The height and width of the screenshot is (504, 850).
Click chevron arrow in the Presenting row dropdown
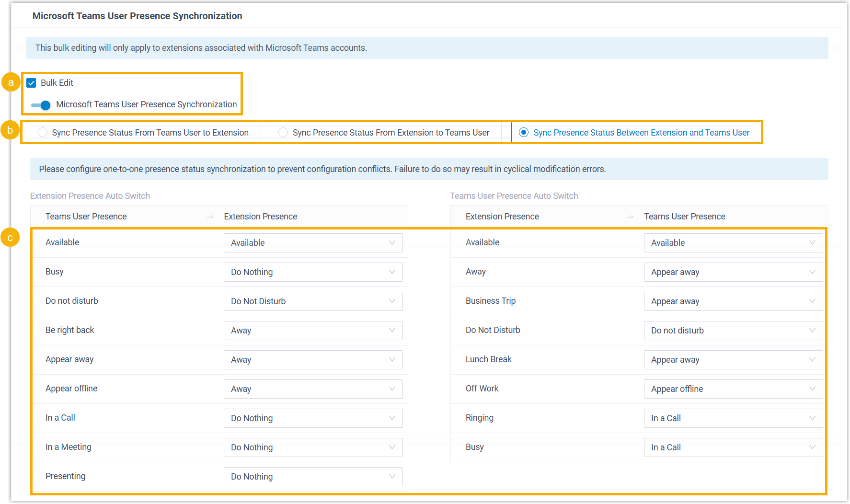click(x=392, y=477)
